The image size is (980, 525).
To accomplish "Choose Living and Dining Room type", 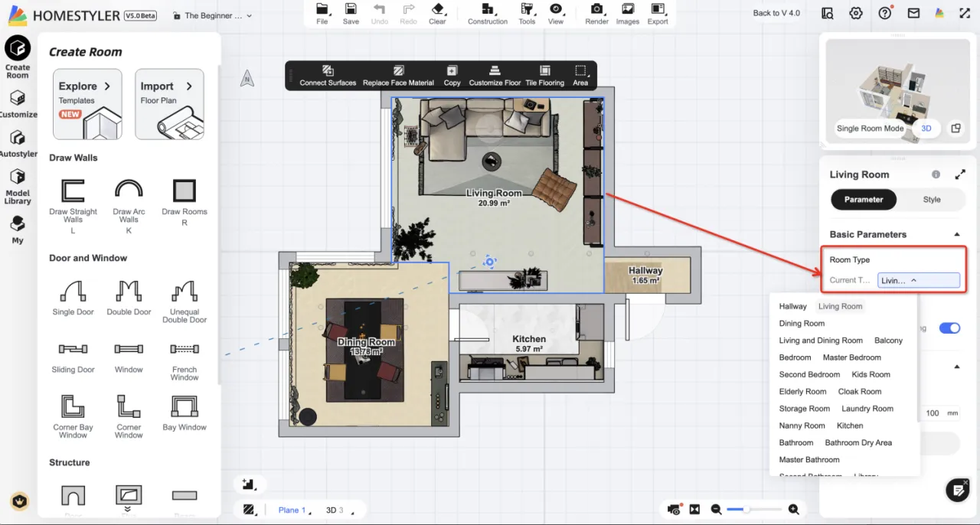I will point(821,341).
